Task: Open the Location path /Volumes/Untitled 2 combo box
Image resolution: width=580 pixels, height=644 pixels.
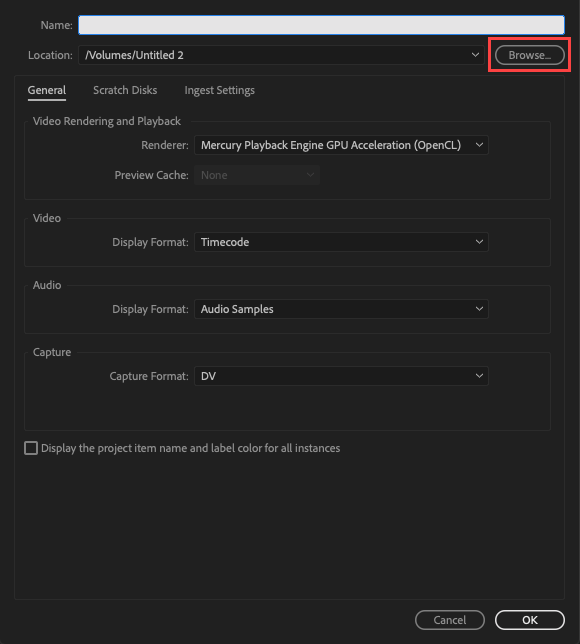Action: pyautogui.click(x=281, y=55)
